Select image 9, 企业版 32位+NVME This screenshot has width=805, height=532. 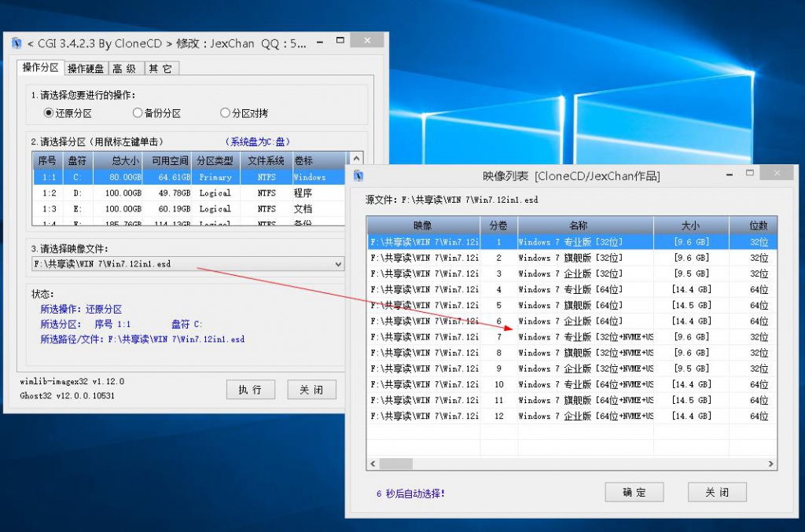tap(572, 369)
